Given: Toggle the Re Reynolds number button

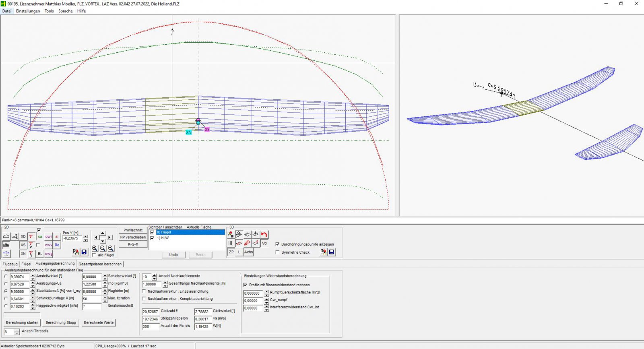Looking at the screenshot, I should click(x=57, y=245).
